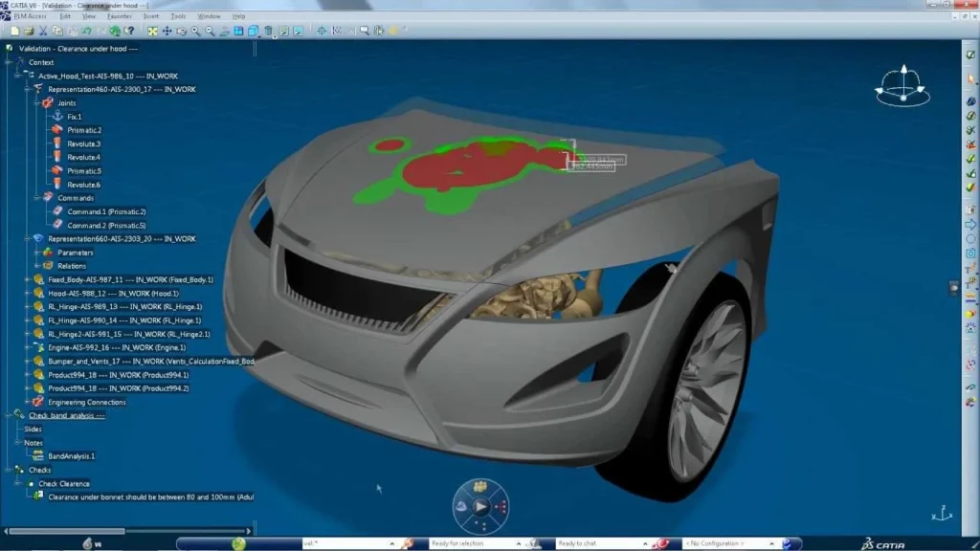Select BandAnalysis.1 note

[71, 456]
